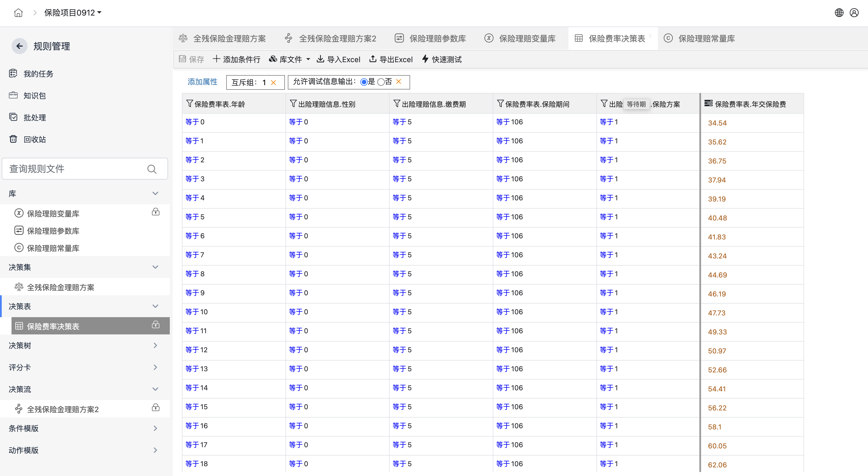This screenshot has width=868, height=476.
Task: Click 导入Excel in the toolbar
Action: point(338,59)
